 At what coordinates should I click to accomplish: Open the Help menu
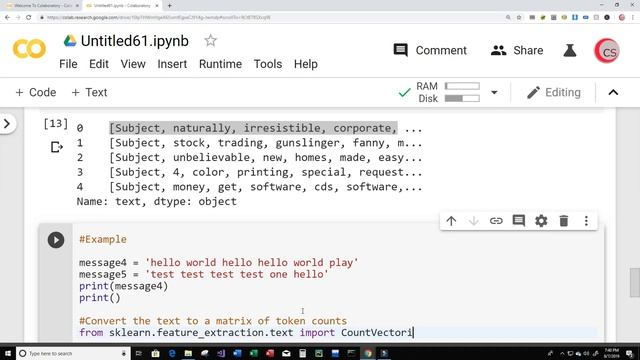click(306, 64)
